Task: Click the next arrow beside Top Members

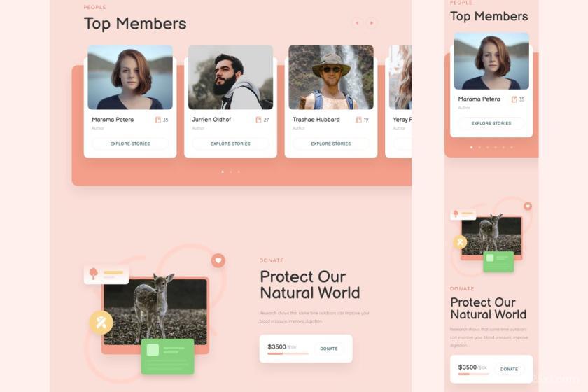Action: (372, 23)
